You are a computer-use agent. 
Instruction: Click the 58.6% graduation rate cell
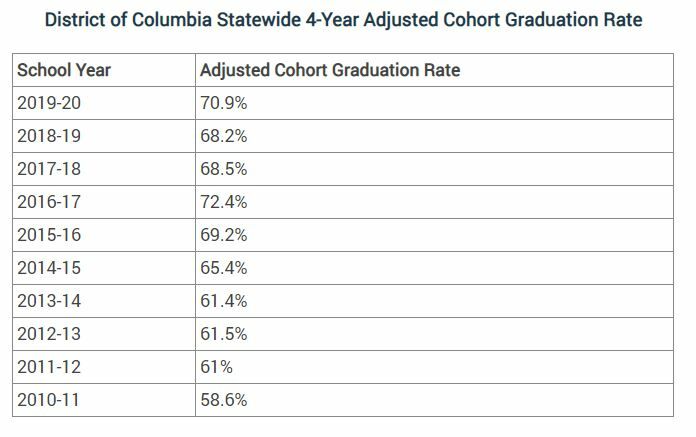click(224, 401)
